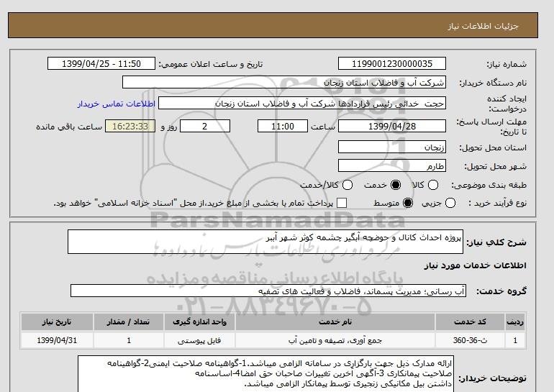Click the announcement date field 1399/04/25 - 11:50

[x=101, y=63]
